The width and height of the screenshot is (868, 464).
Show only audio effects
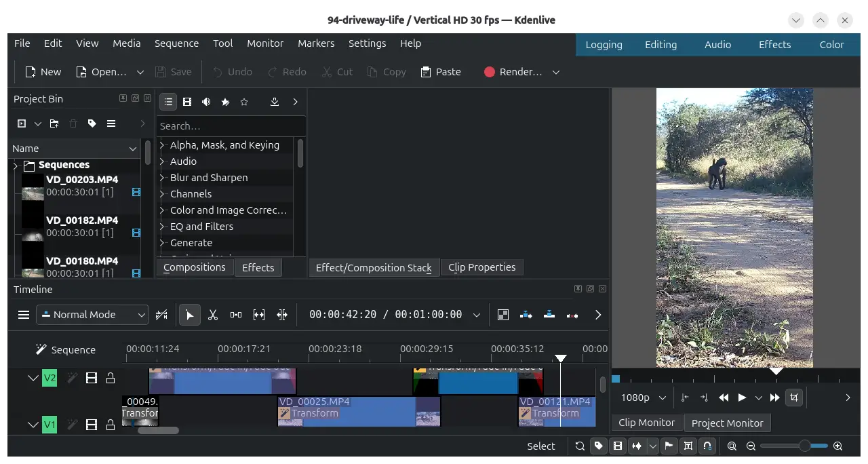pos(206,102)
